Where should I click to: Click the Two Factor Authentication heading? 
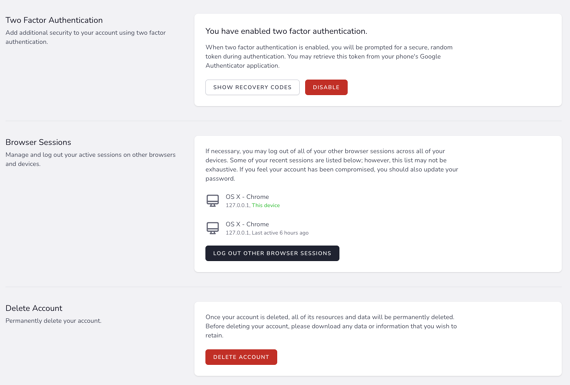pyautogui.click(x=54, y=20)
